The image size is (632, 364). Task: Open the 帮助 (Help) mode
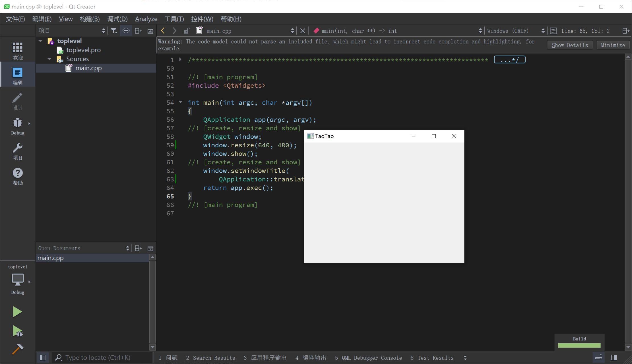pyautogui.click(x=17, y=176)
